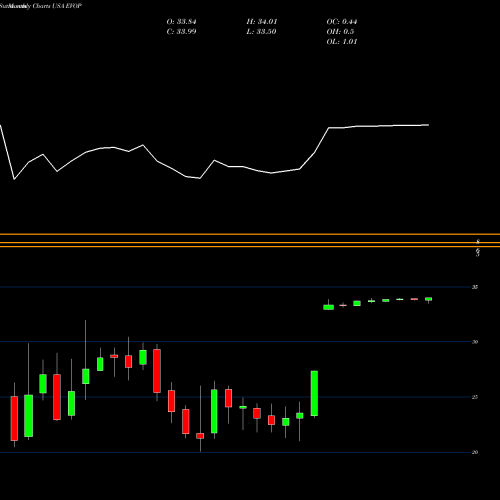Click the "20" price axis label
500x500 pixels.
475,452
